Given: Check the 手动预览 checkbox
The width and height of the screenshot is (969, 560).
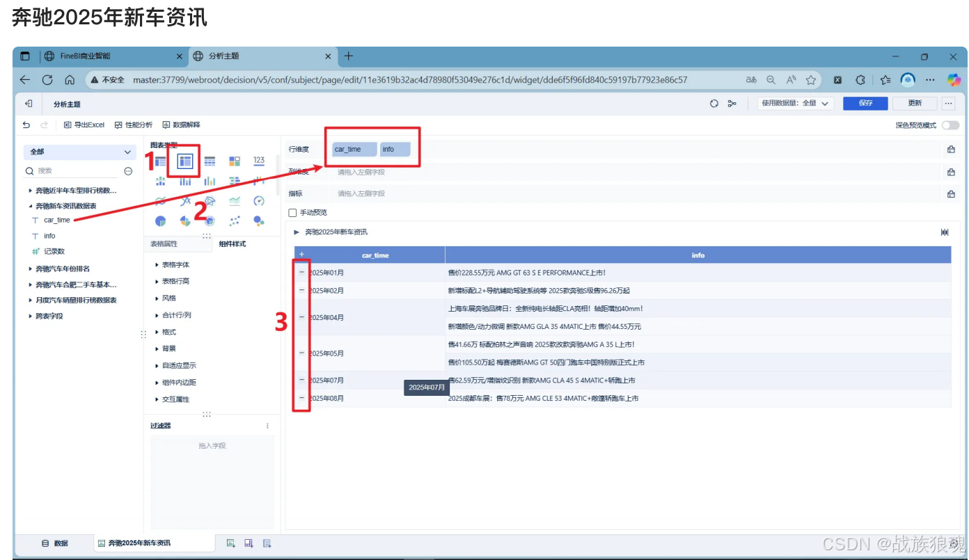Looking at the screenshot, I should [x=292, y=213].
